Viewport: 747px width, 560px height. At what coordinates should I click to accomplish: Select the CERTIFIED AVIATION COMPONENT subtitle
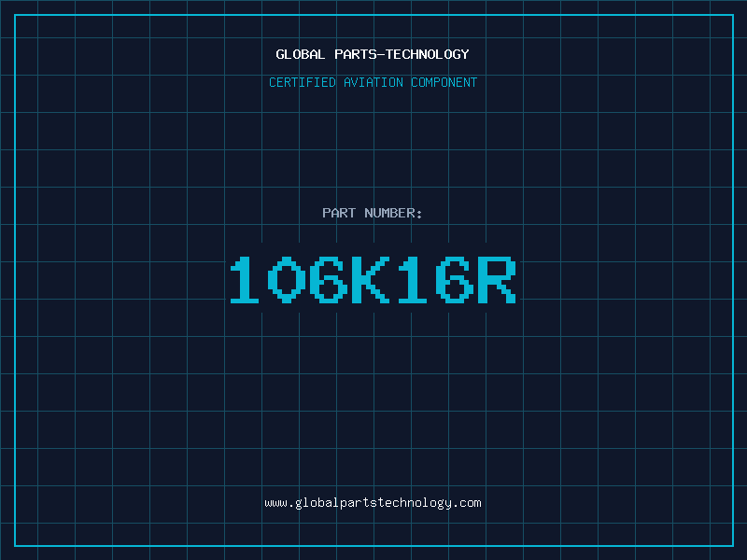coord(373,82)
